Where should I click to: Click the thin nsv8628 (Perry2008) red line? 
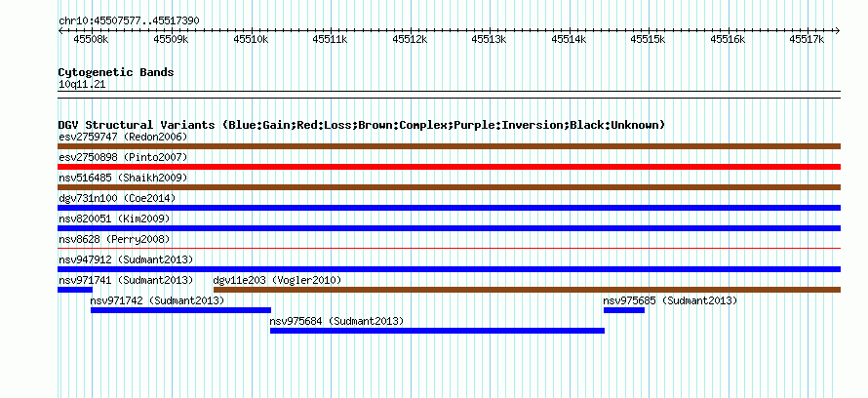[449, 249]
